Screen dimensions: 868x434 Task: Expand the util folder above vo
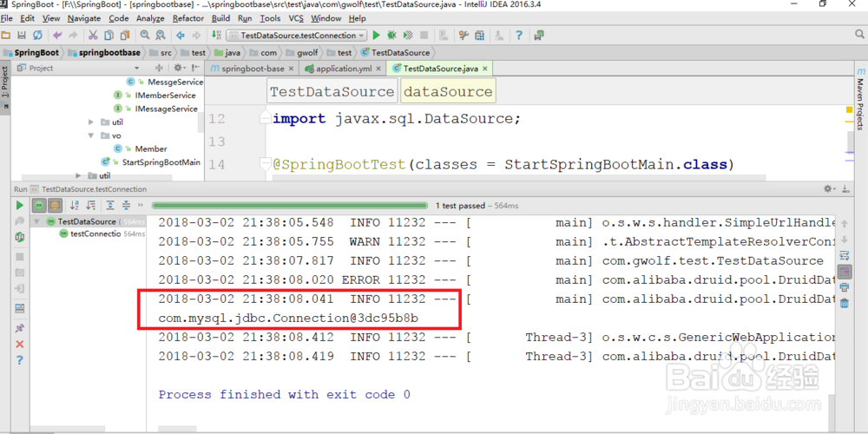91,122
